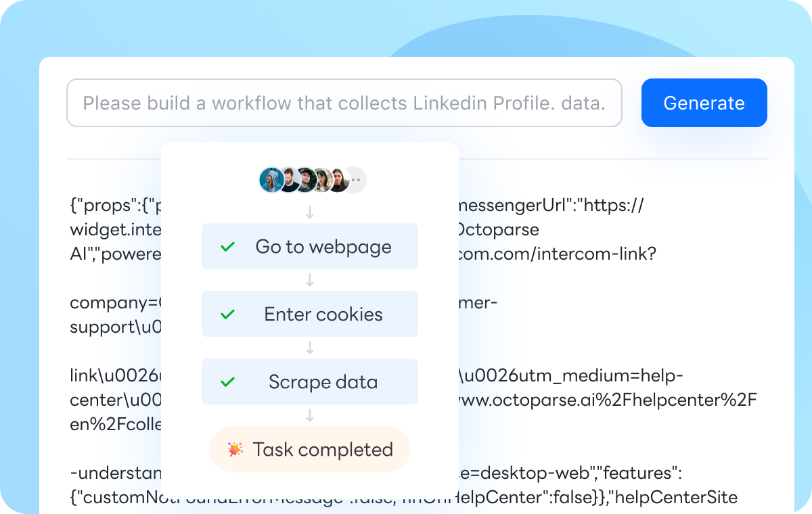The width and height of the screenshot is (812, 514).
Task: Click the avatar of woman in black turtleneck
Action: 339,180
